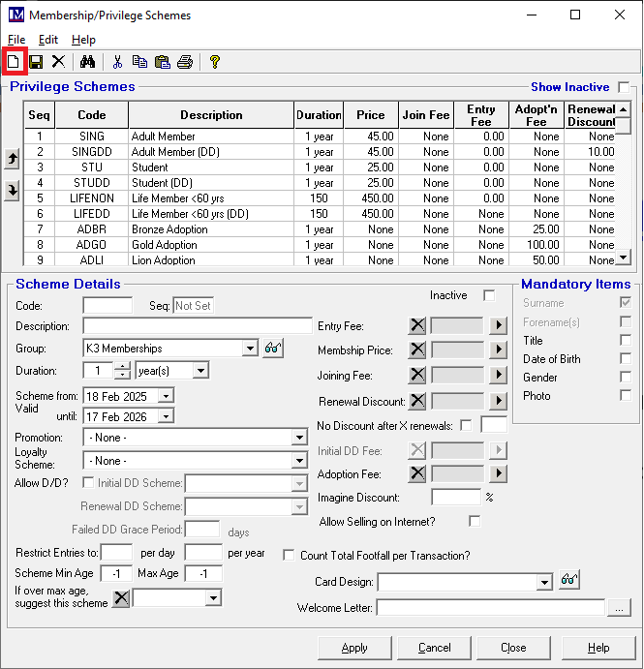Move the selected scheme up with the arrow
Screen dimensions: 644x669
tap(12, 158)
